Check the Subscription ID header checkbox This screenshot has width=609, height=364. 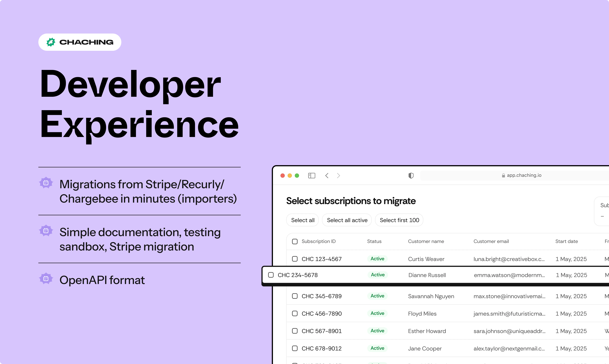(x=295, y=241)
